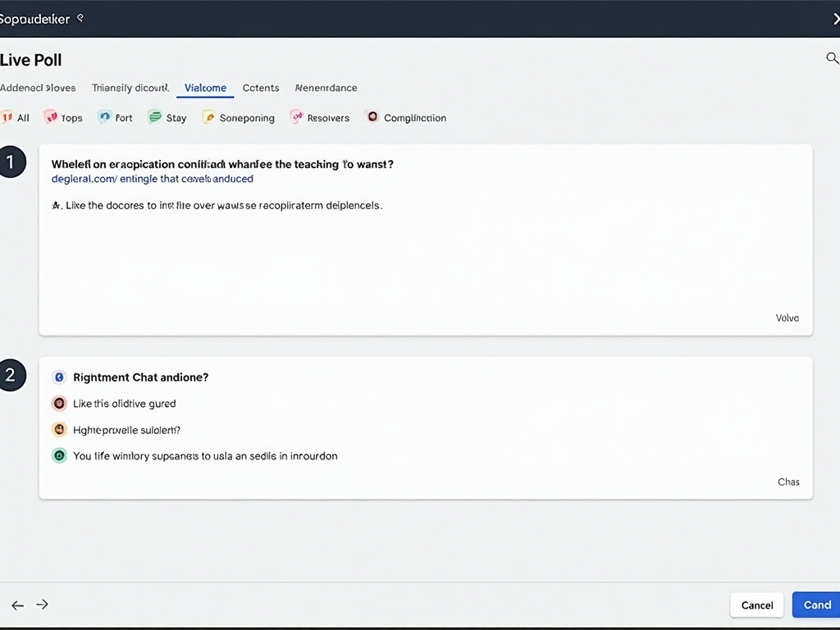Open the Addenecl Sloves tab

pyautogui.click(x=38, y=88)
